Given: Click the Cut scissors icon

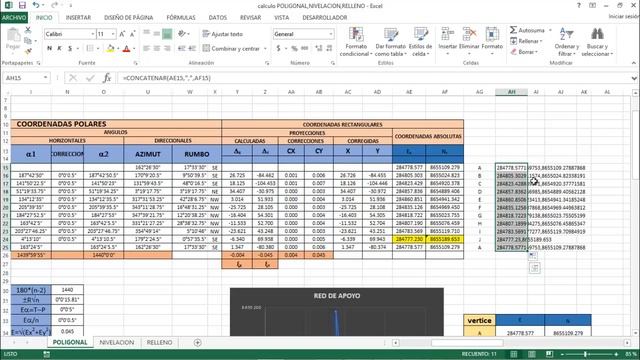Looking at the screenshot, I should click(x=28, y=30).
